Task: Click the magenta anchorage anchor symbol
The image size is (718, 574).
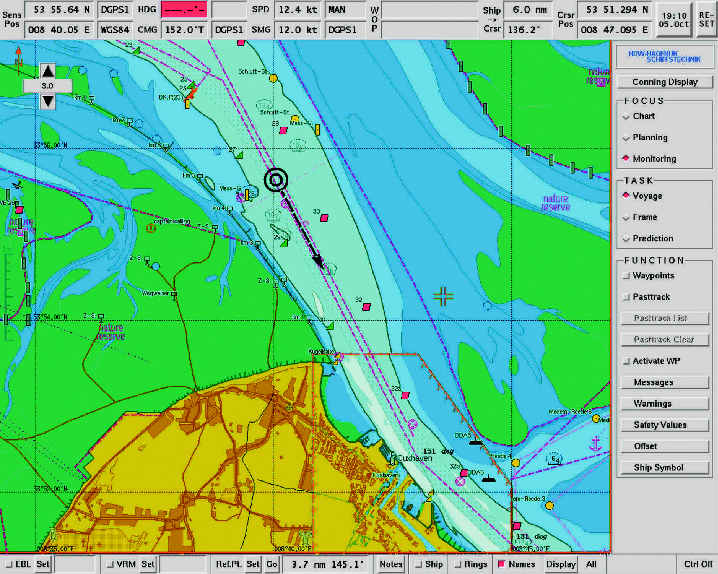Action: [595, 444]
